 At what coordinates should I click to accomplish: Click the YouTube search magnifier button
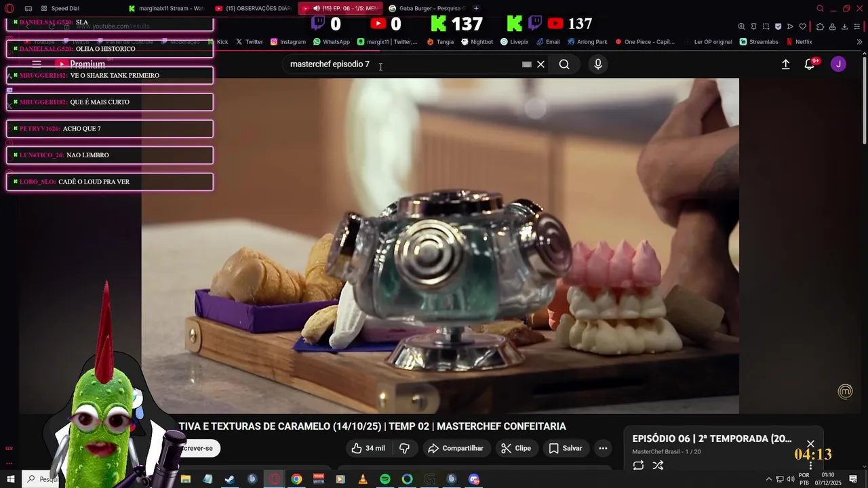click(x=564, y=64)
